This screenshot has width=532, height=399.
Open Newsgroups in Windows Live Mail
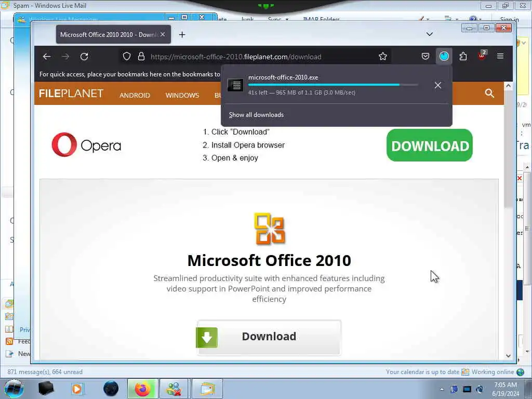(18, 353)
